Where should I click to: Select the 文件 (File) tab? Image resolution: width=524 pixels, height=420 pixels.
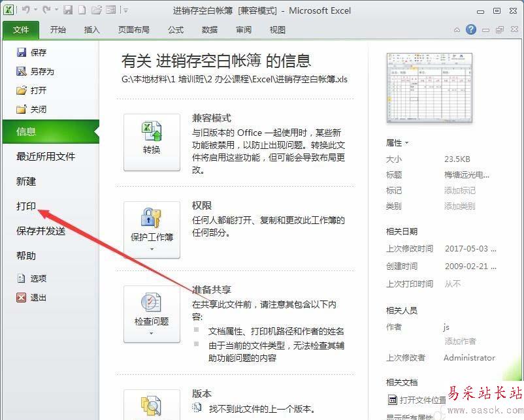click(21, 30)
